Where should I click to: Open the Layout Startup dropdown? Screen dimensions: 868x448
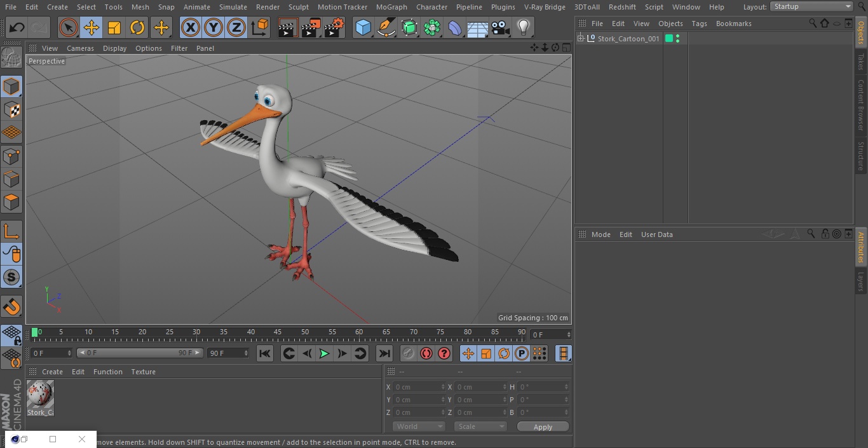coord(811,6)
